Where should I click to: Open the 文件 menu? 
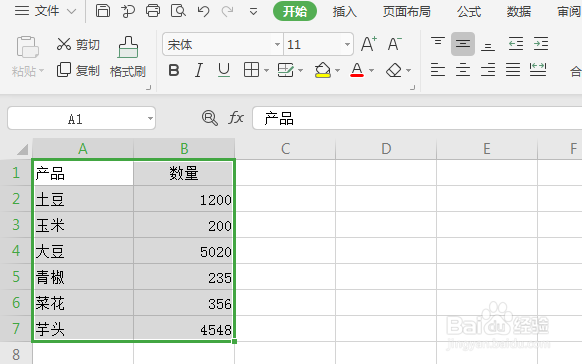(46, 11)
